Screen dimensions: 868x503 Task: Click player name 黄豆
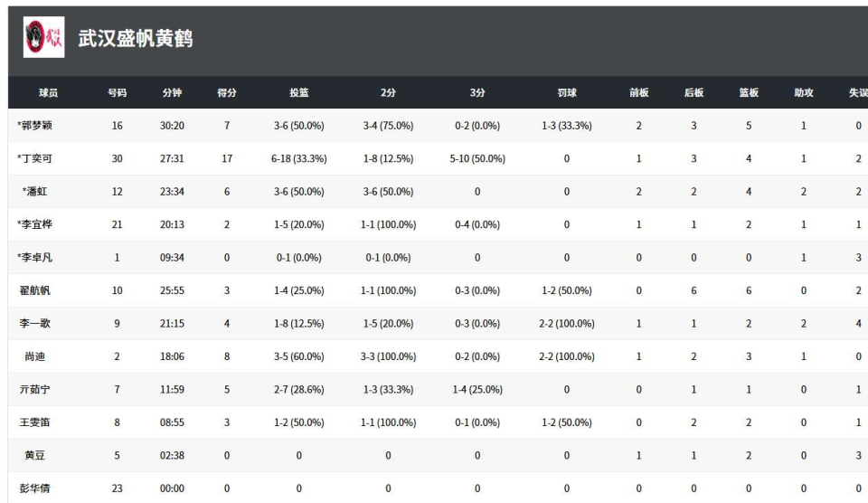(36, 456)
